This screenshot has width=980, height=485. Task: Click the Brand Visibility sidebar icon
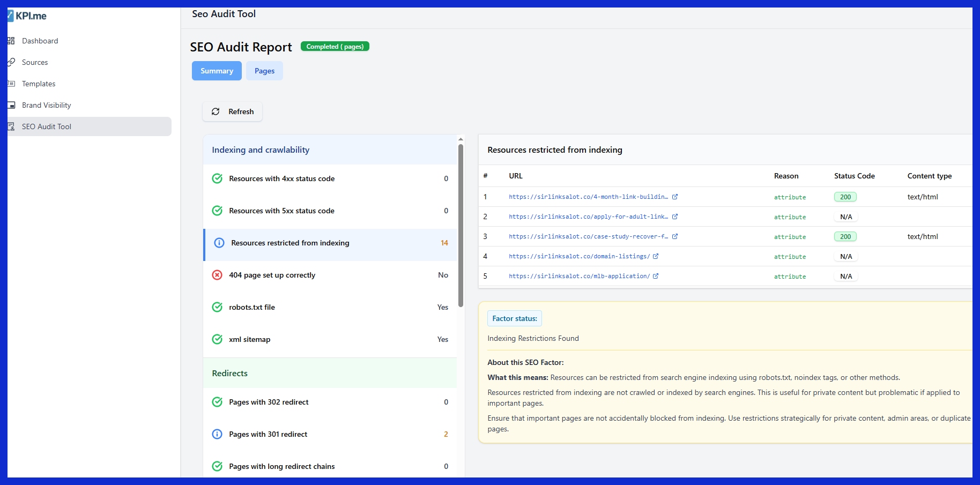click(x=11, y=105)
